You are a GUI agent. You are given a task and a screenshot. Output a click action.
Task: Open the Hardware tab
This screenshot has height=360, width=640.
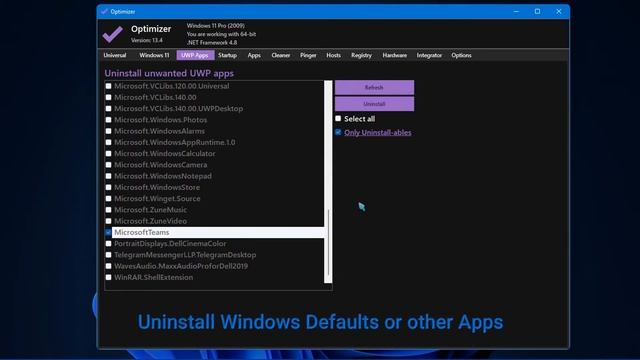(395, 55)
